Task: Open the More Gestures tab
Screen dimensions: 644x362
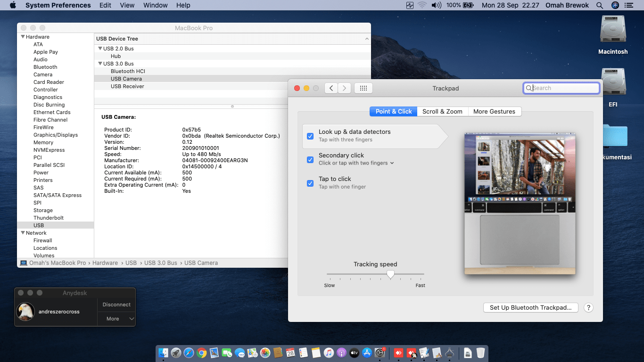Action: (x=494, y=112)
